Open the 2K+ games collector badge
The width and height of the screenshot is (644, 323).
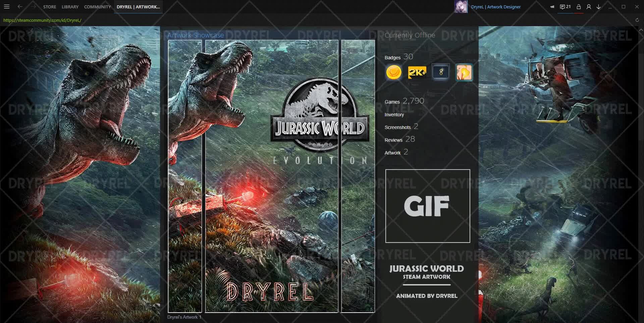(x=417, y=72)
